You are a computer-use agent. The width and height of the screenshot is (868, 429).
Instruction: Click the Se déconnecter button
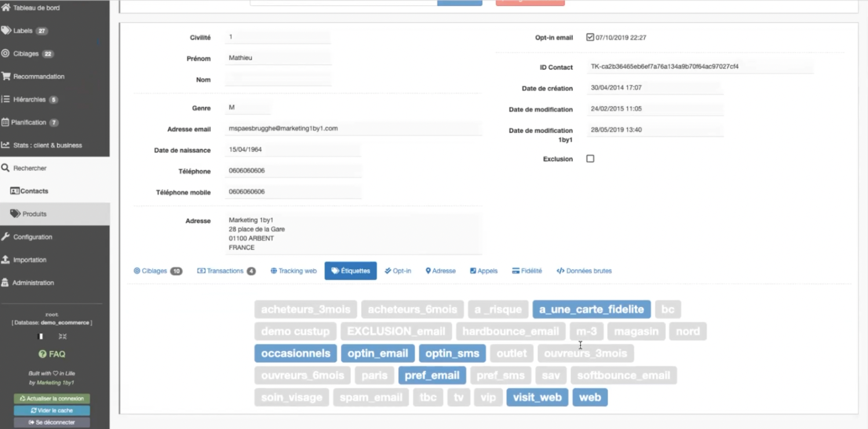click(x=52, y=423)
